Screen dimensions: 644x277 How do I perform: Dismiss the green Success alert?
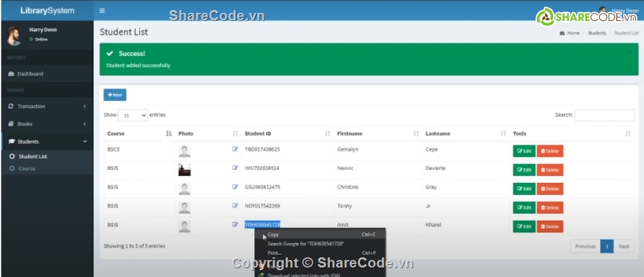point(630,54)
